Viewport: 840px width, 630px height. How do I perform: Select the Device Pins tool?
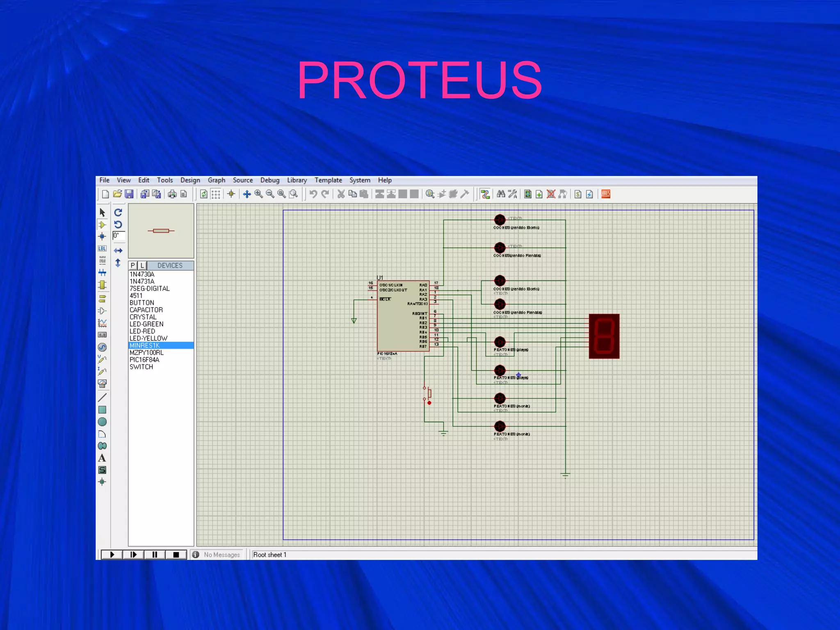point(103,310)
